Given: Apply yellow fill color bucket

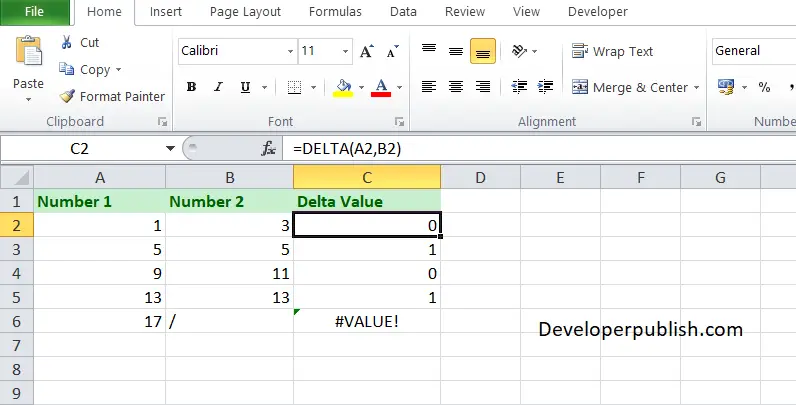Looking at the screenshot, I should tap(344, 87).
